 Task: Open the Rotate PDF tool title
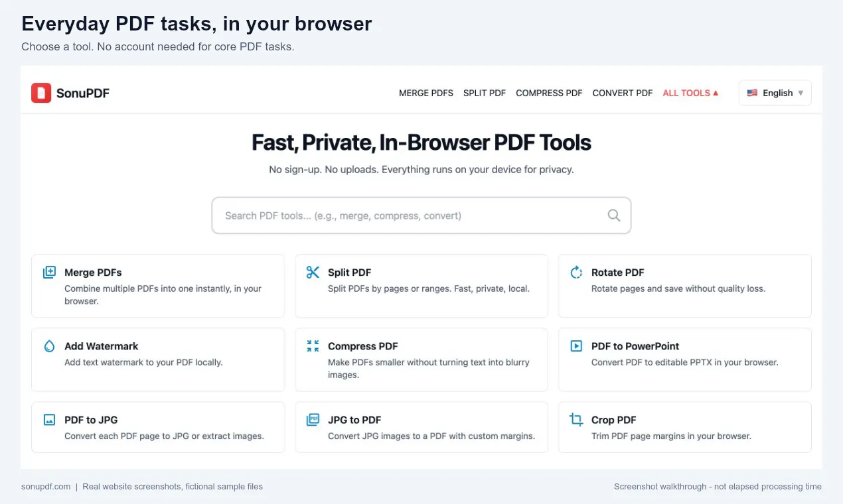click(x=618, y=273)
